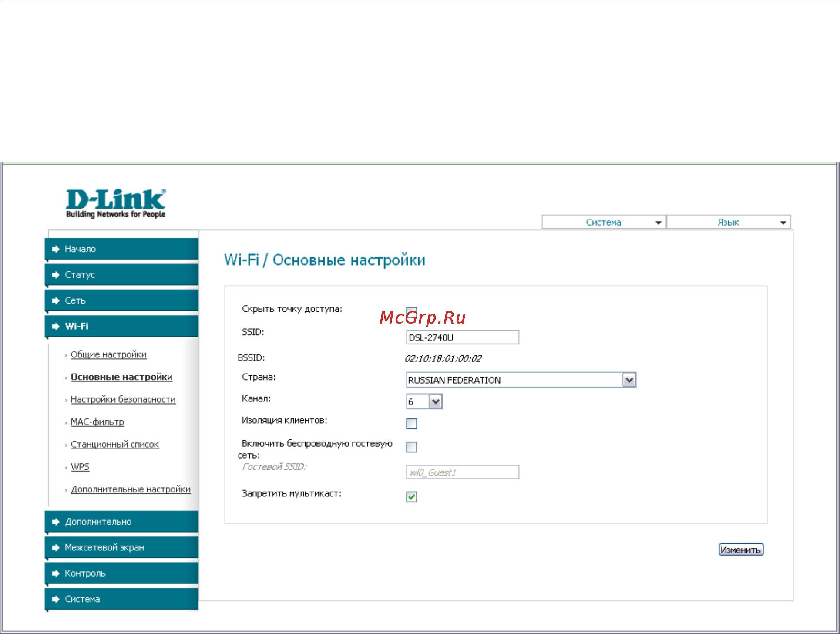Viewport: 840px width, 634px height.
Task: Click the arrow icon beside Сеть
Action: tap(56, 300)
